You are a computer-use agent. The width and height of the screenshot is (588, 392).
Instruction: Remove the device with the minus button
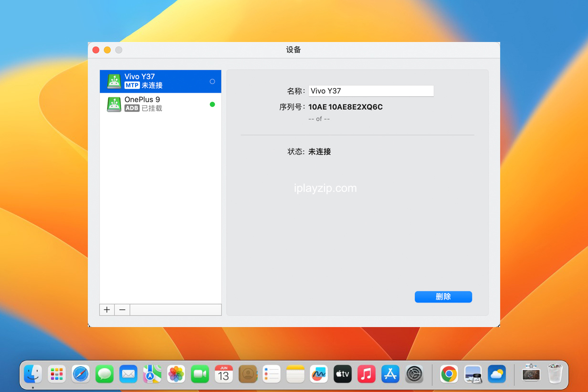pyautogui.click(x=122, y=310)
